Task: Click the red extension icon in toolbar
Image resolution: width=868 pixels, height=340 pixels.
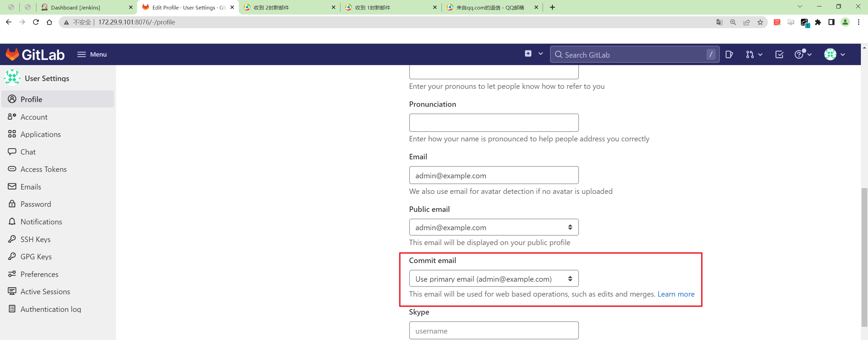Action: click(777, 22)
